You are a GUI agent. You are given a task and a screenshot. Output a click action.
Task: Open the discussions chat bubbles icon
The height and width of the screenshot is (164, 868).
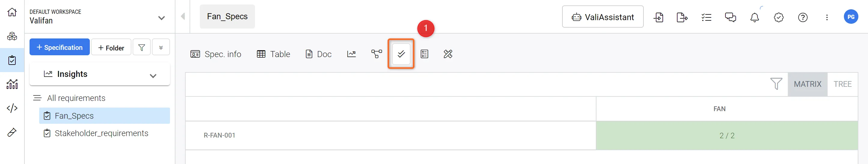(x=730, y=17)
